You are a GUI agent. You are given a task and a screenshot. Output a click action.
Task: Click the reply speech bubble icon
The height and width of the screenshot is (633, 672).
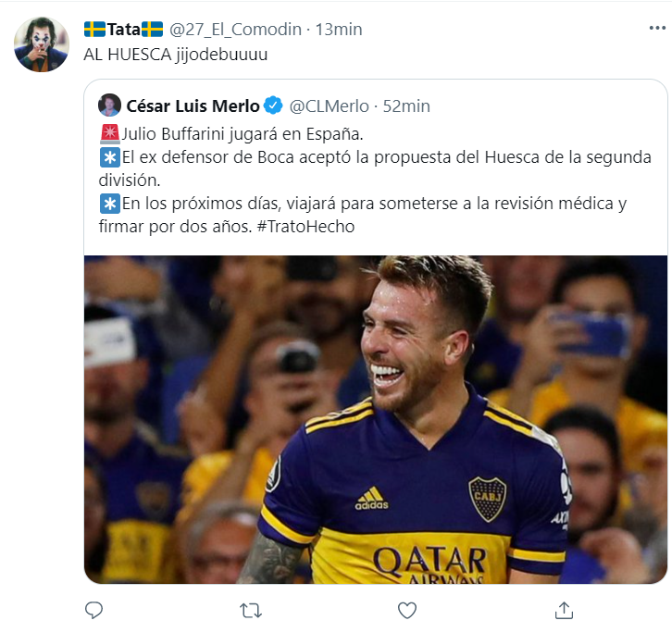pos(93,610)
